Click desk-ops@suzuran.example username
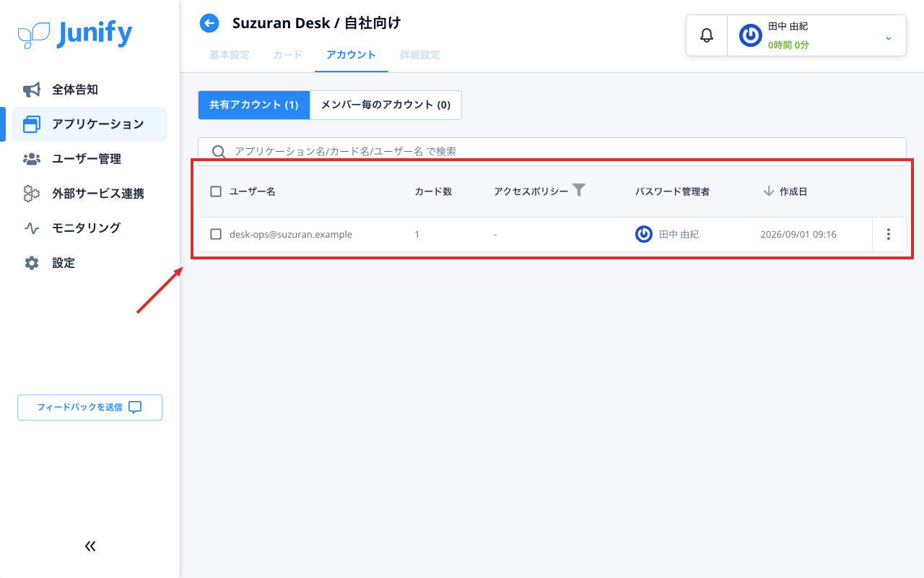This screenshot has width=924, height=578. point(291,234)
